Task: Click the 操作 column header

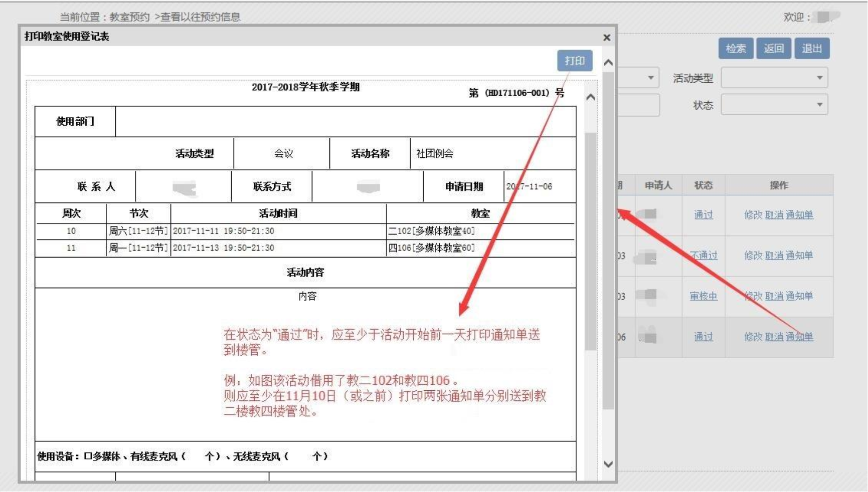Action: tap(779, 185)
